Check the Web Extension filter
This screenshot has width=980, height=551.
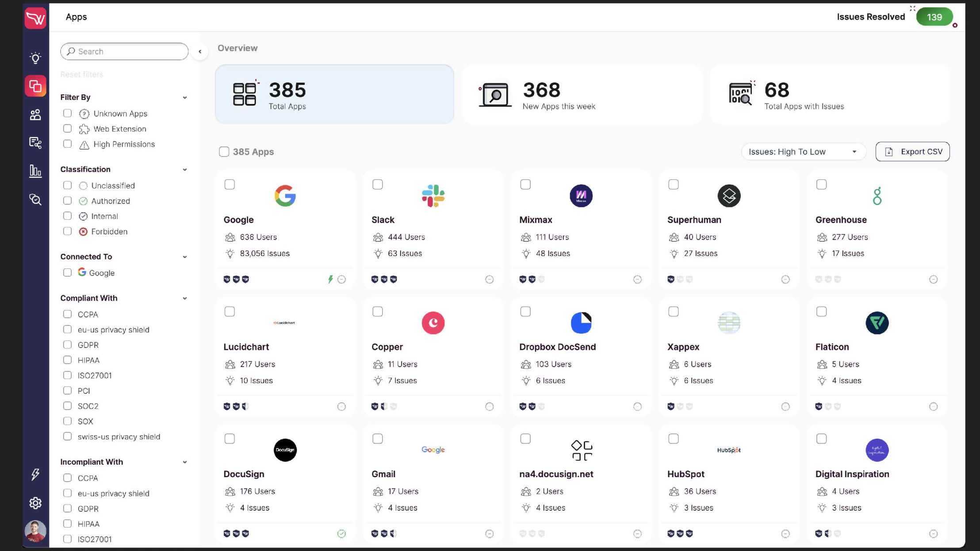click(67, 128)
